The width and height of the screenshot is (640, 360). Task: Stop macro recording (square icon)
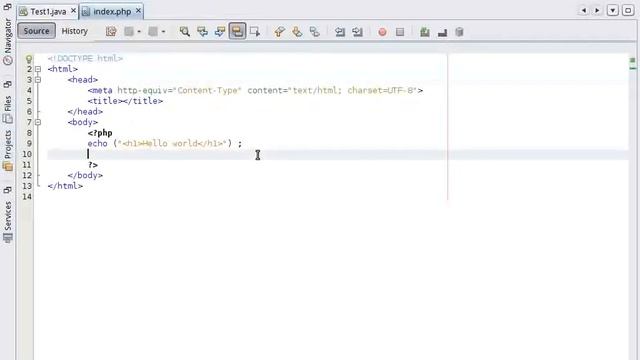tap(400, 32)
